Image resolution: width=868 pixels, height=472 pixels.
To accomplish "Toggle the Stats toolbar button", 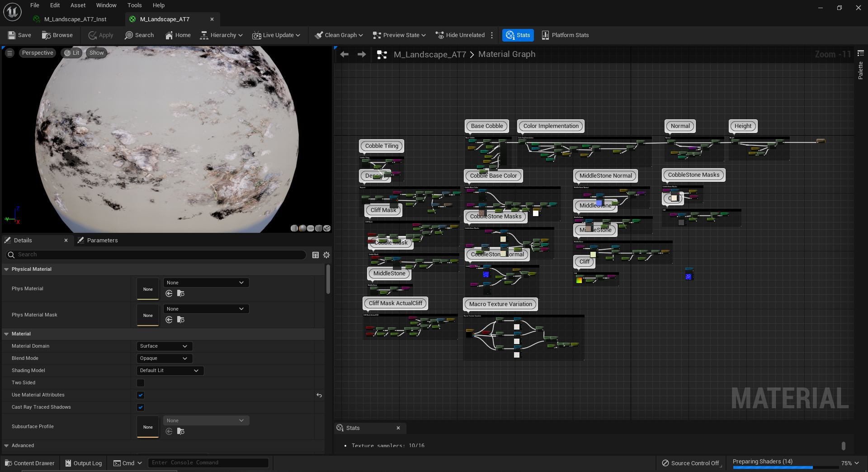I will 518,35.
